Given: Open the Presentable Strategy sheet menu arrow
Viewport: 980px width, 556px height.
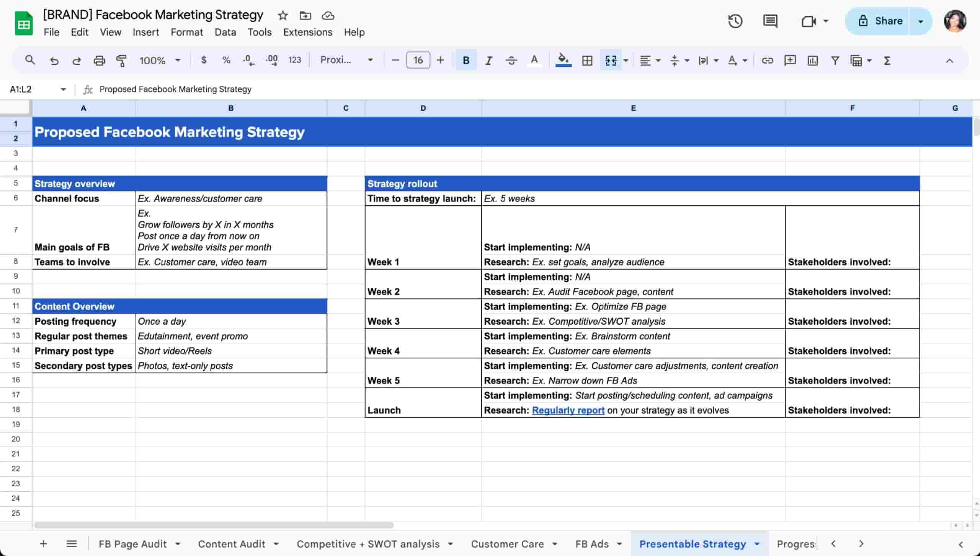Looking at the screenshot, I should [x=756, y=544].
